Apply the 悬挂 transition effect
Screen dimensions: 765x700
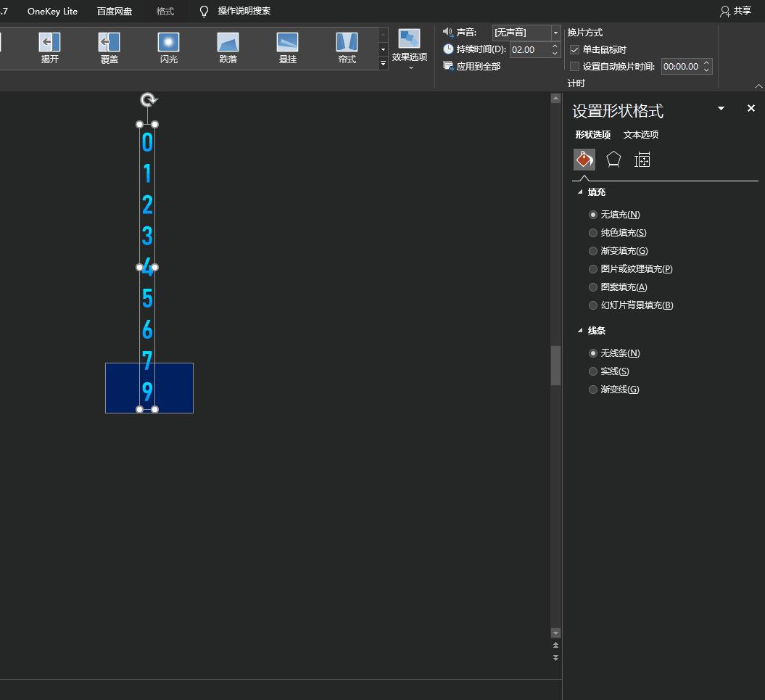287,48
